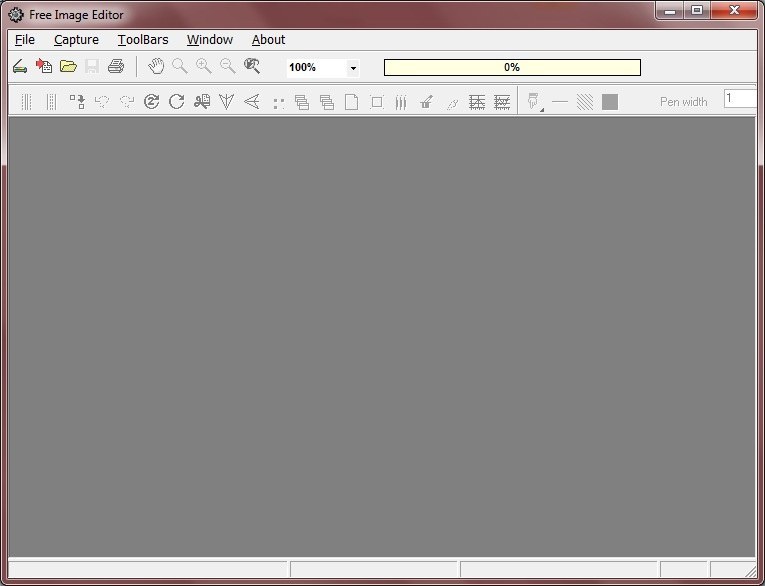Select the plain magnifier zoom tool
The image size is (765, 586).
click(x=180, y=66)
